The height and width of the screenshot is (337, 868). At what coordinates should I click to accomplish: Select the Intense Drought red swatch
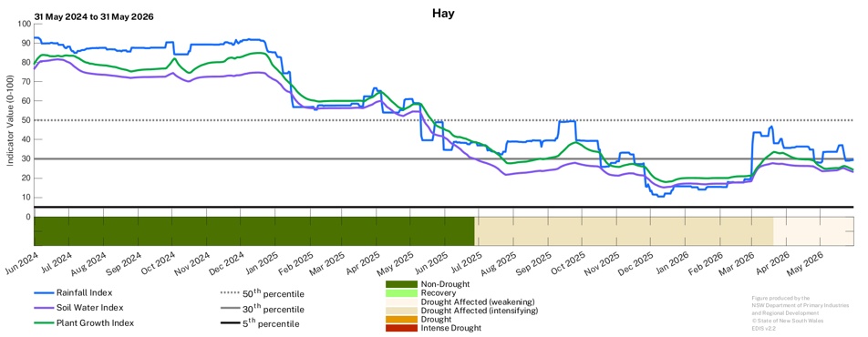402,328
